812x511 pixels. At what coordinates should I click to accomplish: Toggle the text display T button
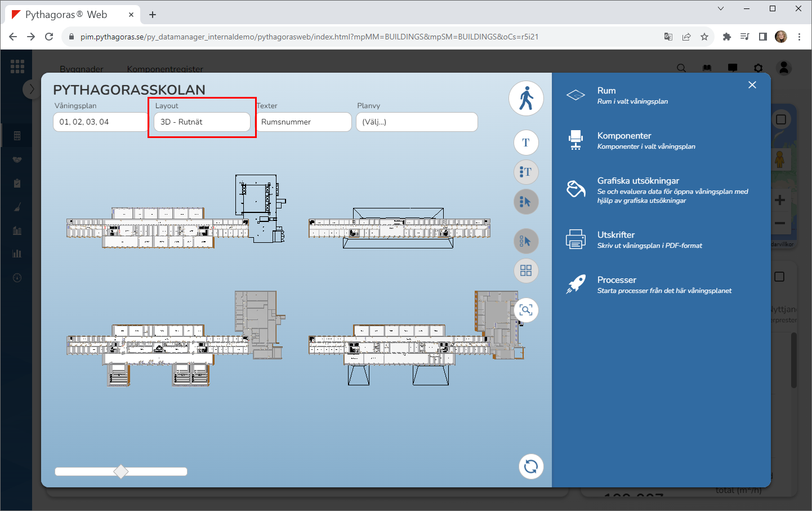point(526,143)
